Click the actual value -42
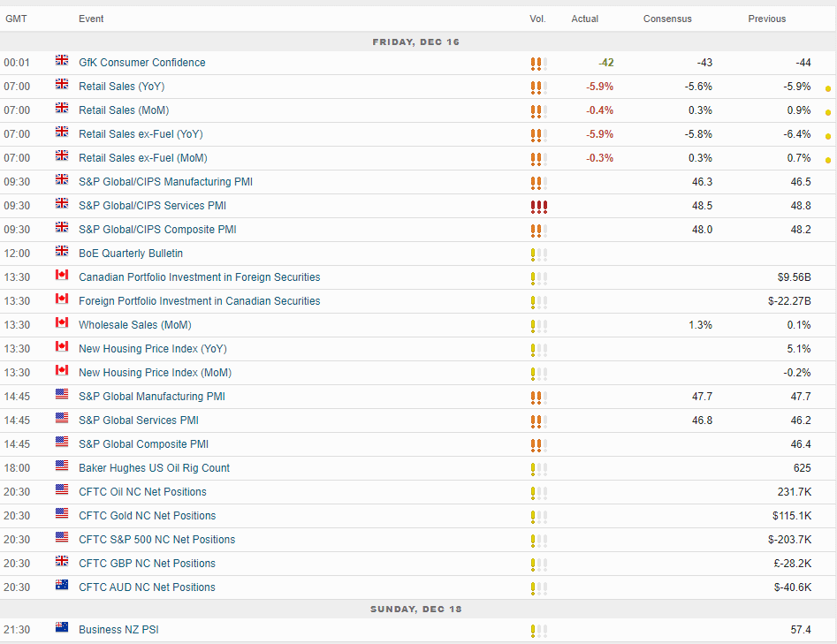This screenshot has width=837, height=644. click(605, 63)
